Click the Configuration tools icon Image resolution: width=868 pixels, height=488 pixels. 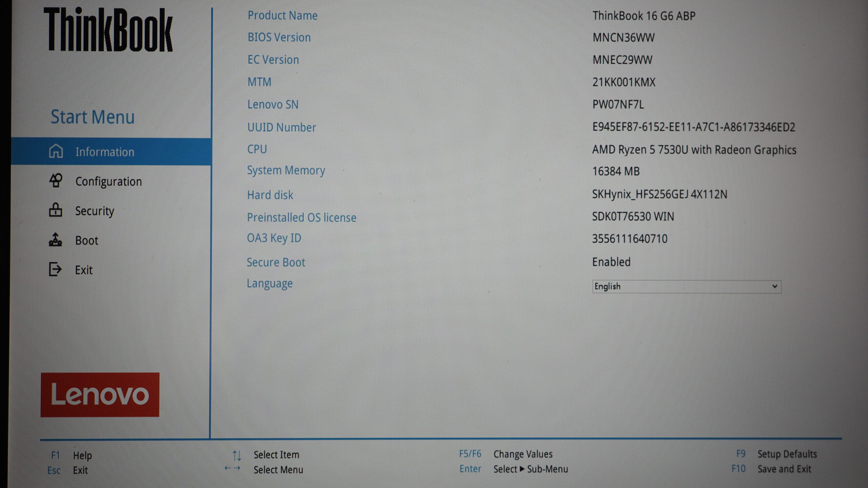pos(56,181)
